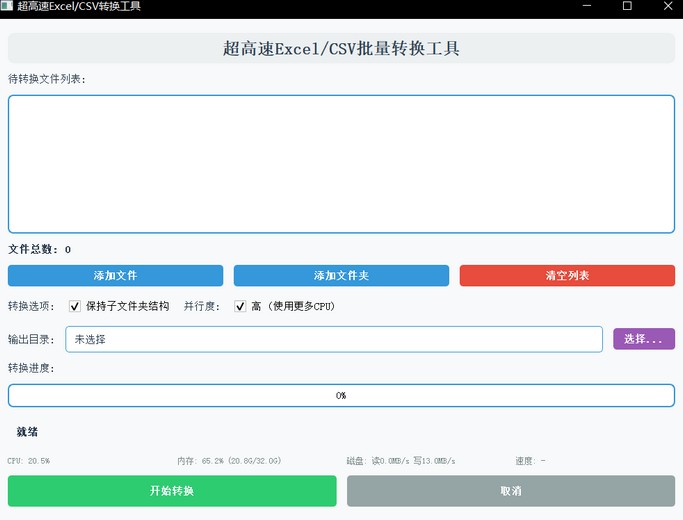Maximize the converter window

[627, 6]
